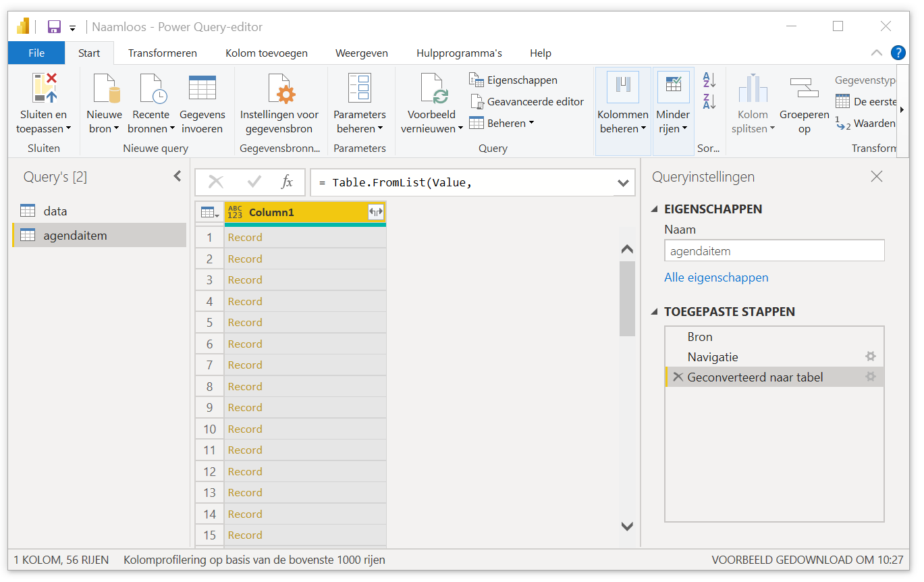Click ABC123 data type icon
Image resolution: width=924 pixels, height=582 pixels.
tap(235, 212)
